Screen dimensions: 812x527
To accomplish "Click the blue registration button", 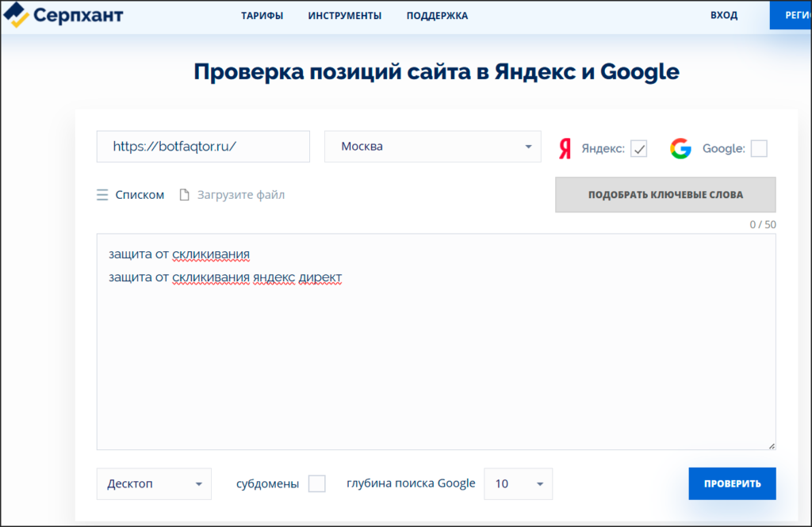I will pos(791,15).
